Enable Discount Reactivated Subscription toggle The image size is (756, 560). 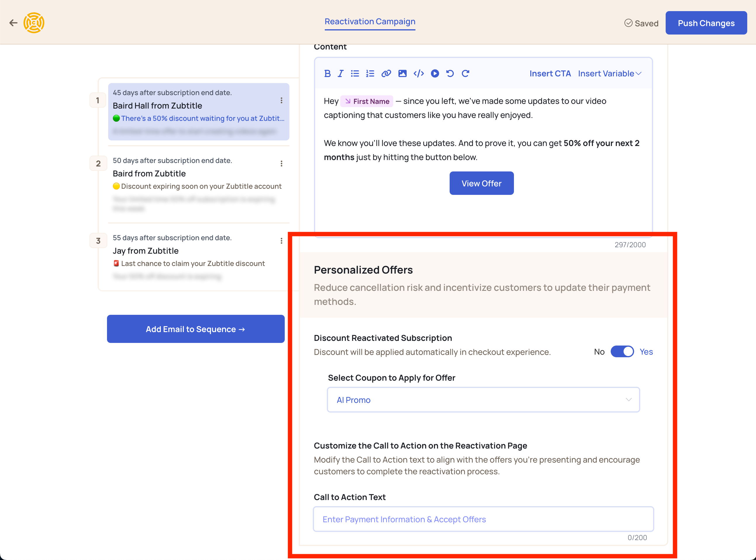click(622, 351)
